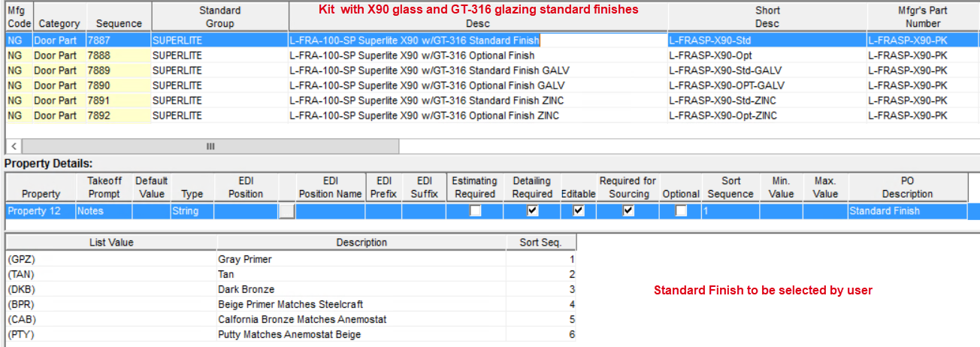Image resolution: width=980 pixels, height=347 pixels.
Task: Choose the (PTY) Putty Matches Anemostat Beige entry
Action: (x=110, y=335)
